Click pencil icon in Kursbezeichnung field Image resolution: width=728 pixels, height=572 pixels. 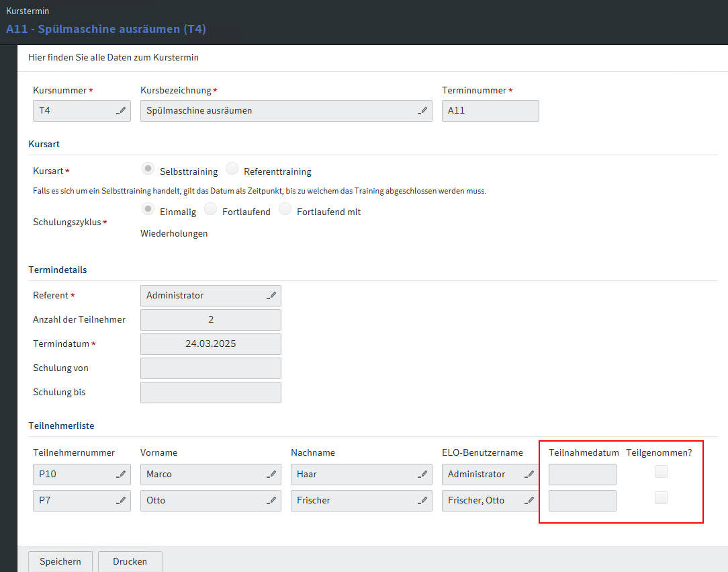(422, 111)
